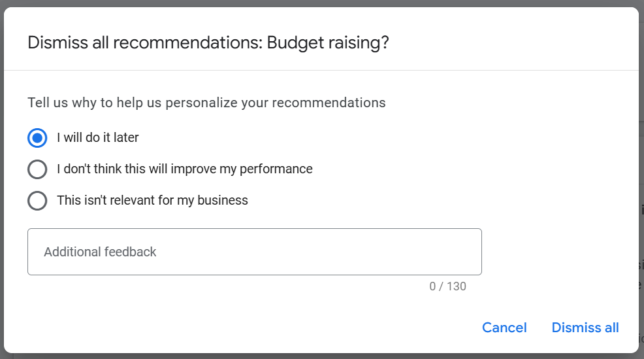The image size is (644, 359).
Task: Select the "I will do it later" radio button
Action: [37, 138]
